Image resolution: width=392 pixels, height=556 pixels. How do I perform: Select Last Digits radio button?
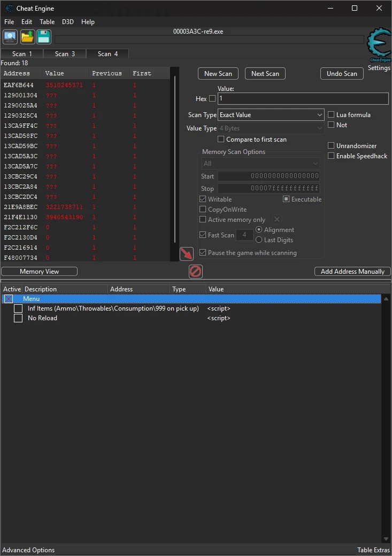click(259, 240)
